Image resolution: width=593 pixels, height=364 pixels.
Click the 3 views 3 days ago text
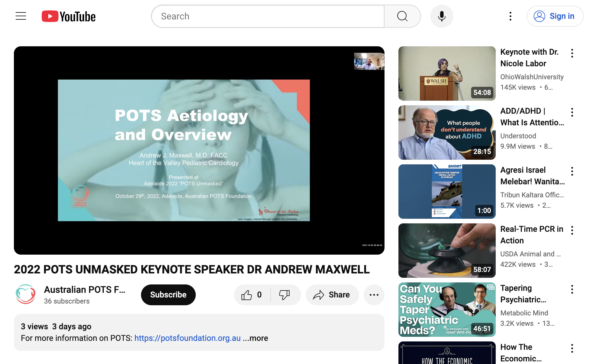(x=56, y=326)
